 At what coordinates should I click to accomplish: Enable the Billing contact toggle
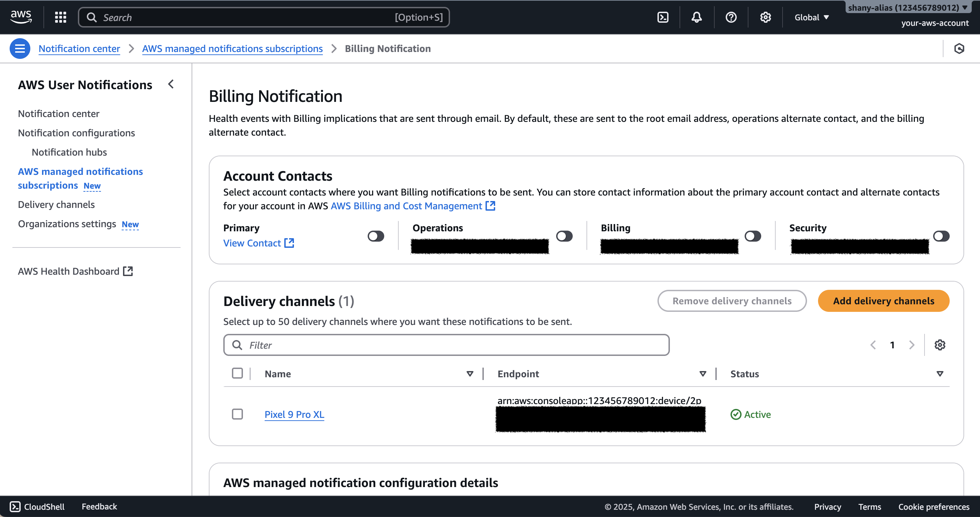(753, 236)
